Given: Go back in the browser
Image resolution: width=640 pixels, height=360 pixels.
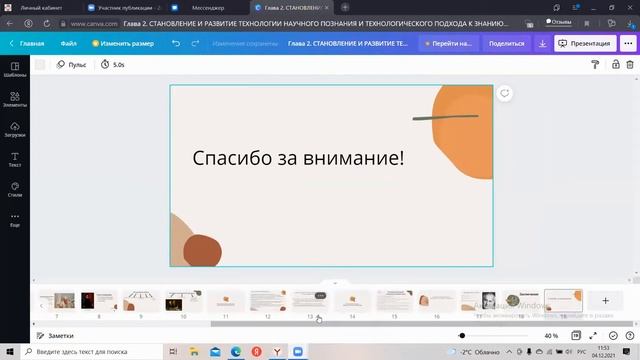Looking at the screenshot, I should tap(9, 24).
